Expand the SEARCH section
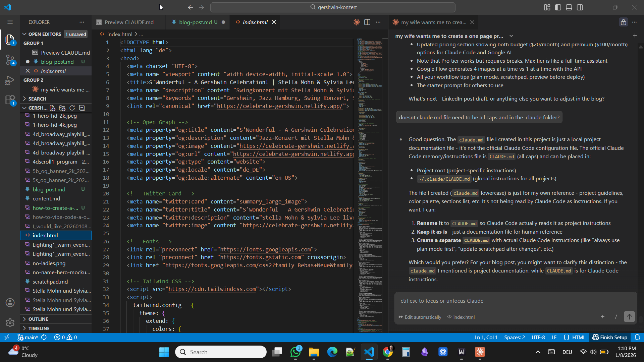Image resolution: width=644 pixels, height=362 pixels. pyautogui.click(x=24, y=99)
